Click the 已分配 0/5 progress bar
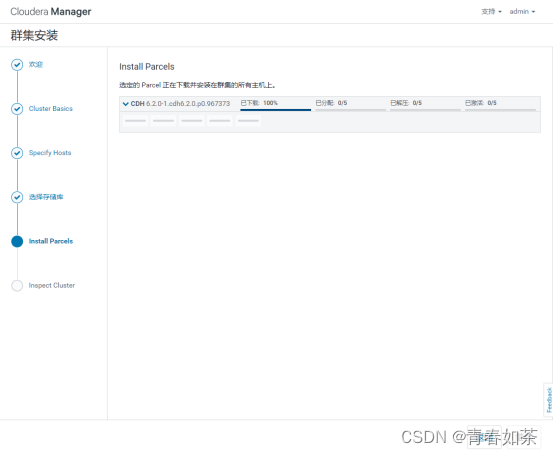 tap(351, 110)
